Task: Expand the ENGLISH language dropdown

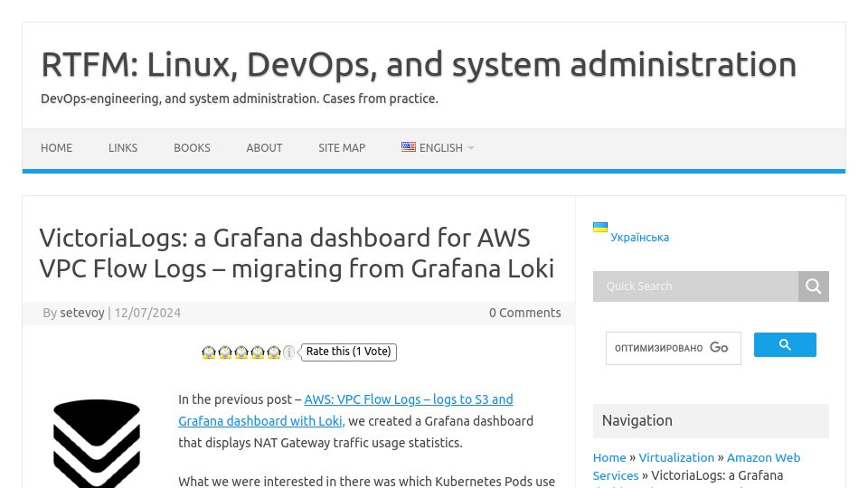Action: tap(438, 147)
